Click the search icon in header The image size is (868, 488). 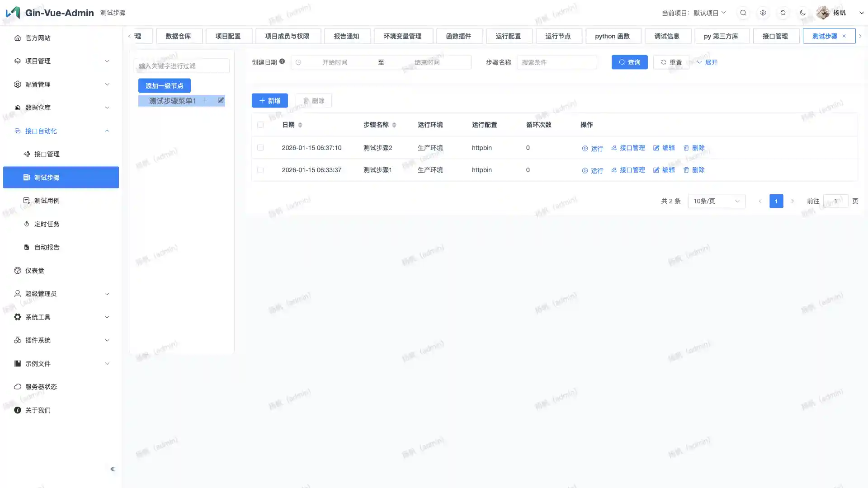pos(743,13)
